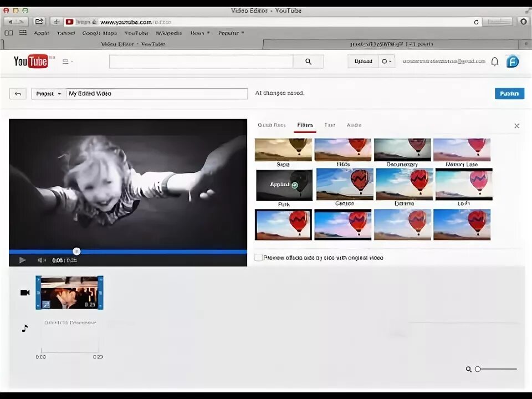The height and width of the screenshot is (399, 532).
Task: Click the blue Publish button
Action: pyautogui.click(x=509, y=94)
